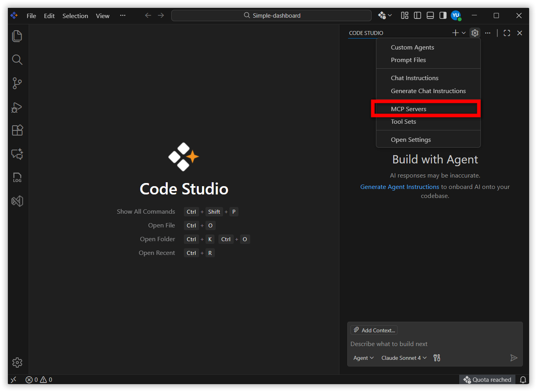Open the Extensions view
The width and height of the screenshot is (537, 392).
pyautogui.click(x=17, y=130)
